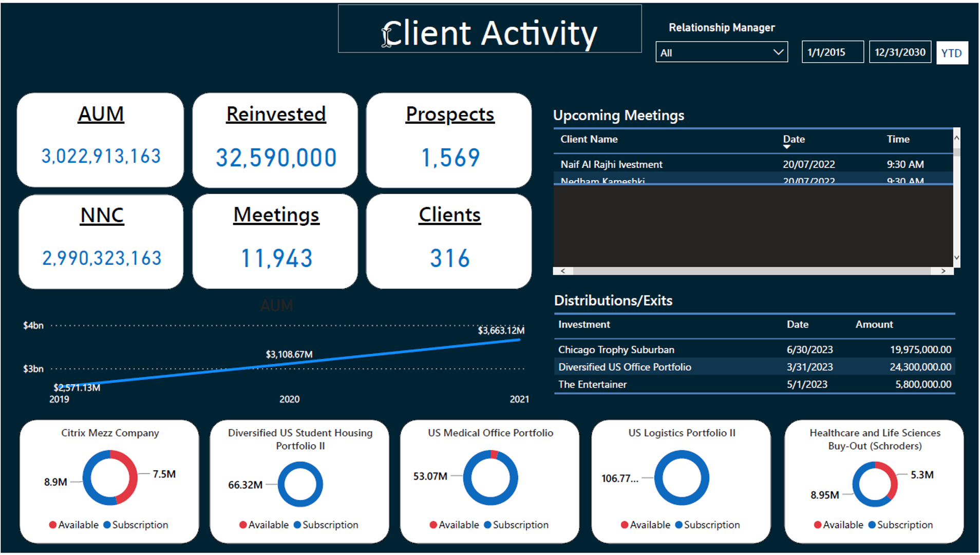Viewport: 980px width, 555px height.
Task: Toggle Subscription legend in Citrix Mezz chart
Action: 136,525
